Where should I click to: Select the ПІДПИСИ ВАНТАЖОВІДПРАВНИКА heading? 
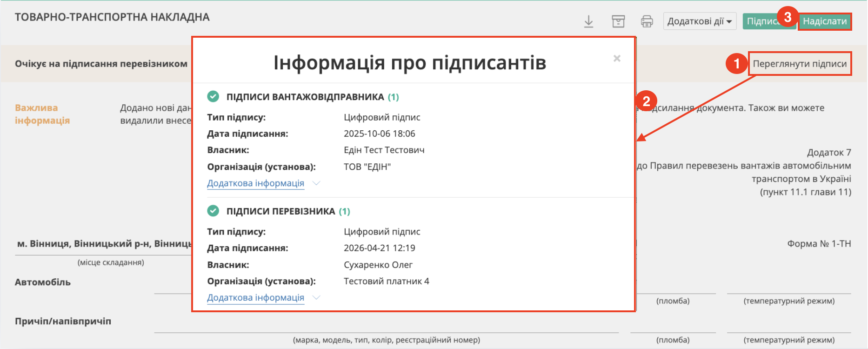305,97
